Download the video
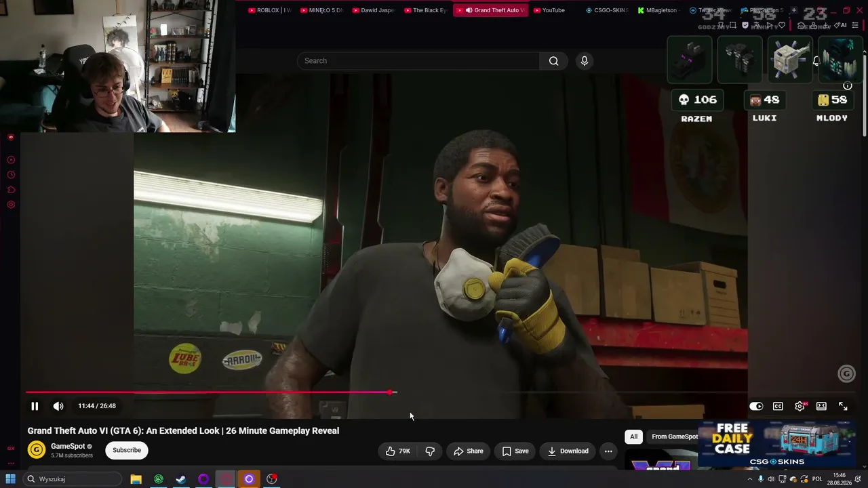 click(x=568, y=451)
